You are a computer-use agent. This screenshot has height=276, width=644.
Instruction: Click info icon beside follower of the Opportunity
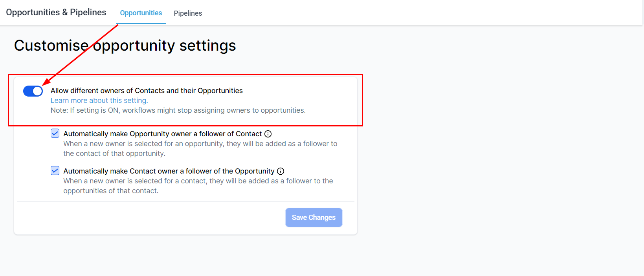(281, 171)
